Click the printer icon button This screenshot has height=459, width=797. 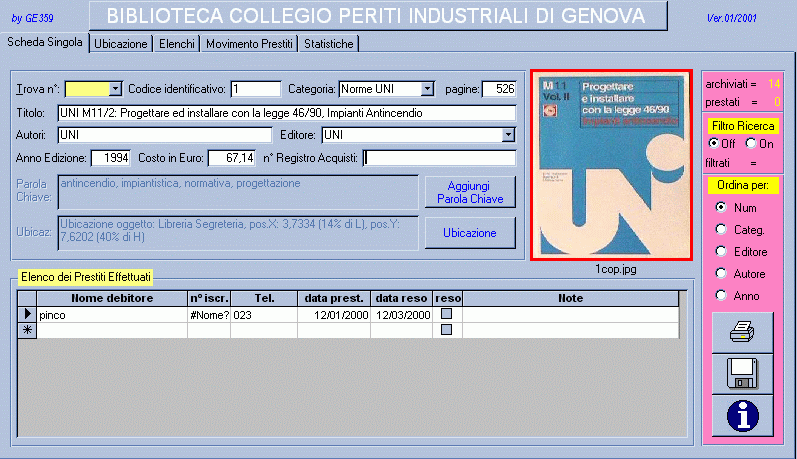pos(742,333)
